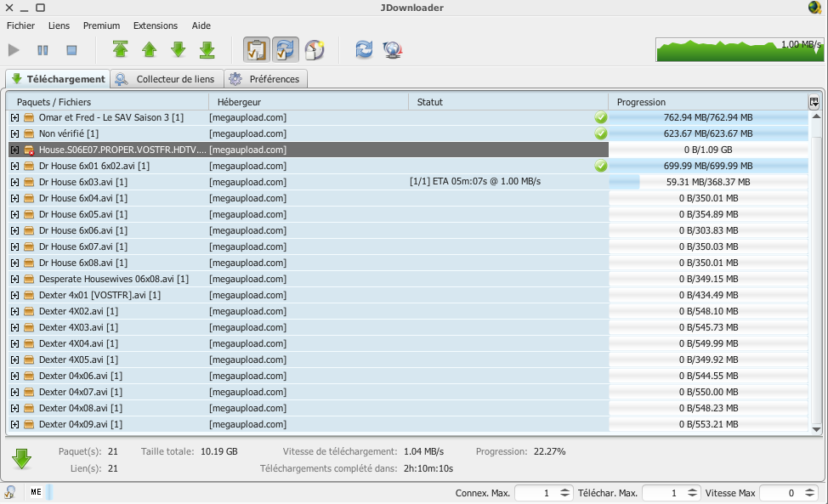Select the Téléchargement tab
828x504 pixels.
click(x=58, y=79)
